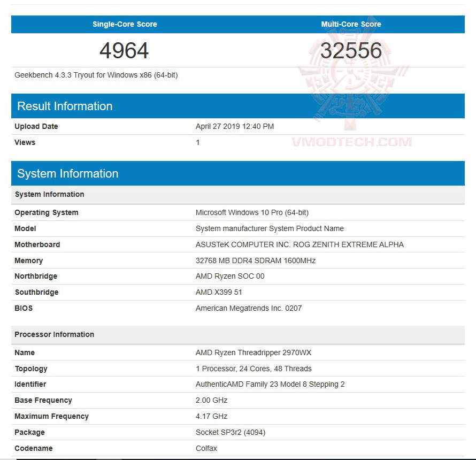Image resolution: width=476 pixels, height=460 pixels.
Task: Click the Maximum Frequency label
Action: pyautogui.click(x=51, y=417)
